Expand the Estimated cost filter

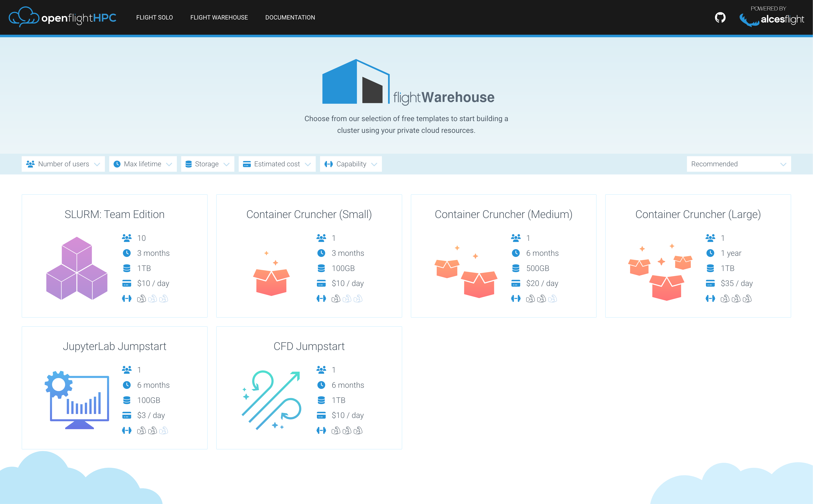(277, 164)
